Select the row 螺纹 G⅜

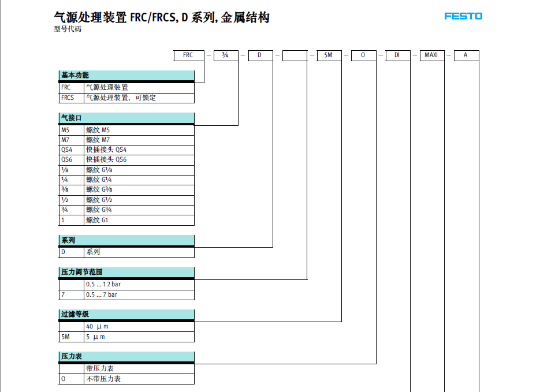click(126, 190)
